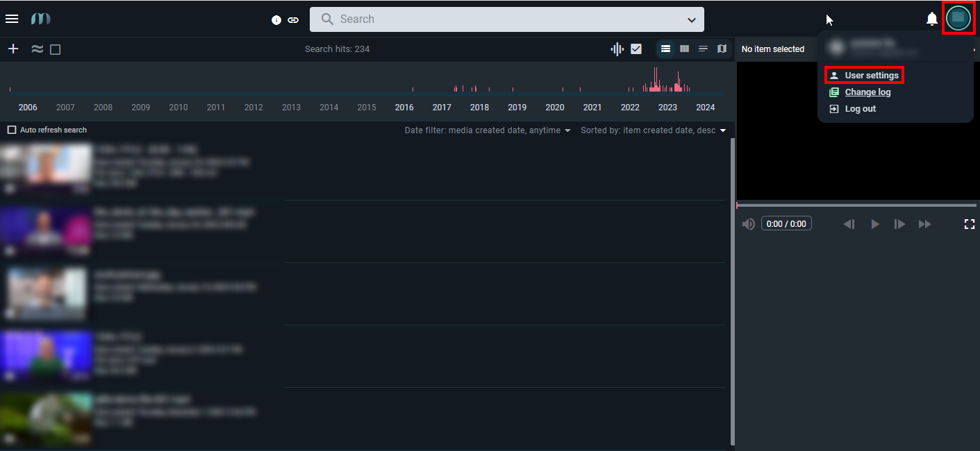
Task: Tick the empty select-all checkbox
Action: point(56,49)
